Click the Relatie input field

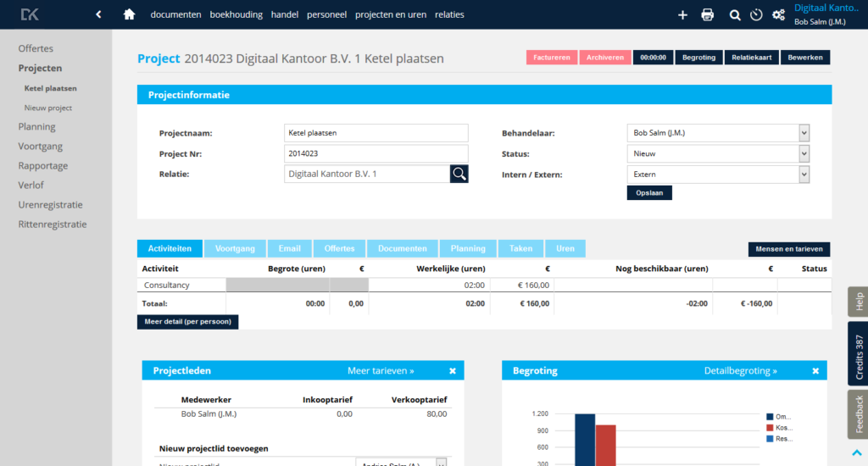[x=367, y=174]
